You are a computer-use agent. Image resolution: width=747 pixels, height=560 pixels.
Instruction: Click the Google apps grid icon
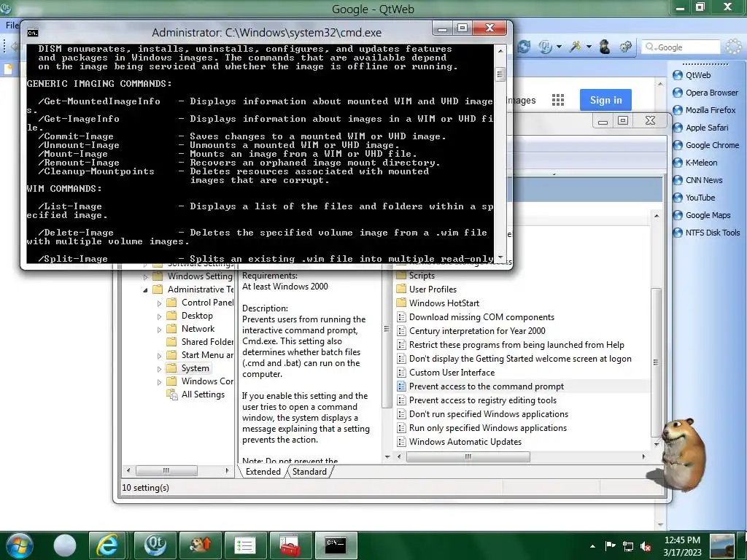pos(558,100)
